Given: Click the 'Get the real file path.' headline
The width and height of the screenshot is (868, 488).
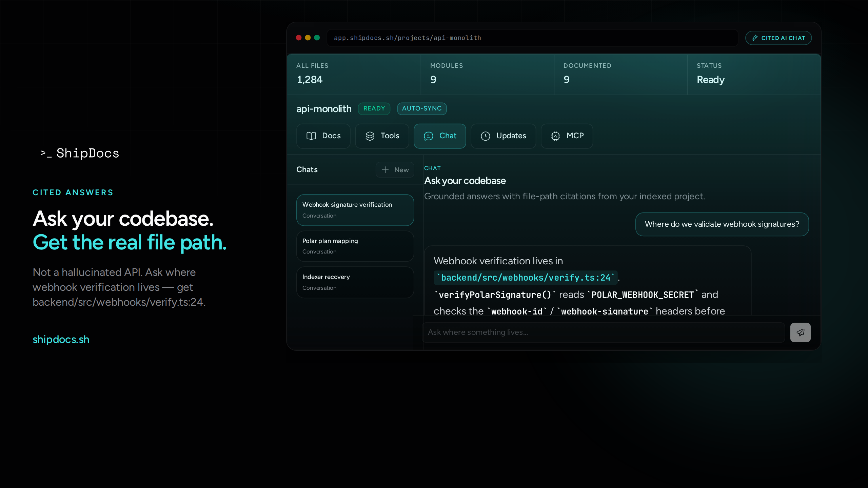Looking at the screenshot, I should [130, 243].
